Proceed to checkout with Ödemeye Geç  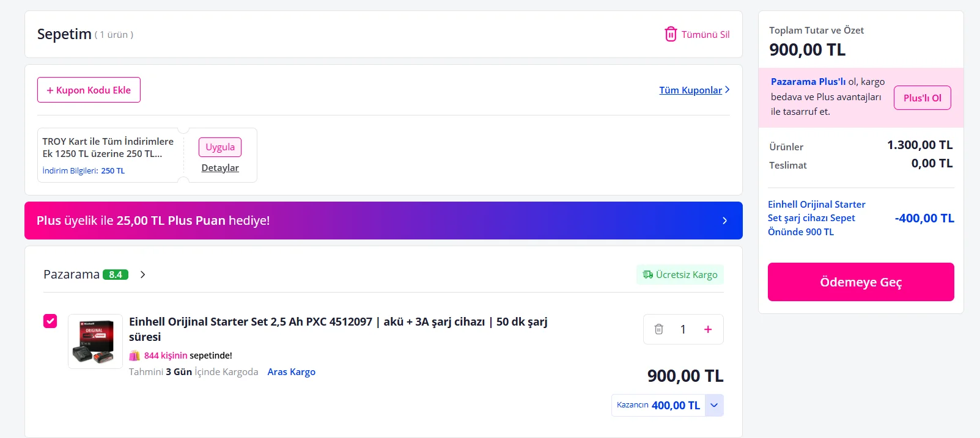point(861,282)
